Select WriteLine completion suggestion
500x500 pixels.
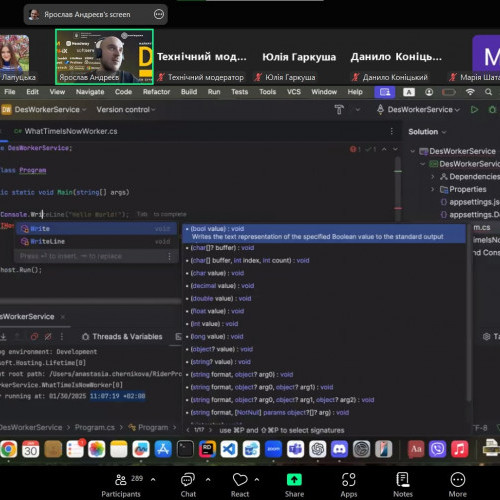point(96,241)
